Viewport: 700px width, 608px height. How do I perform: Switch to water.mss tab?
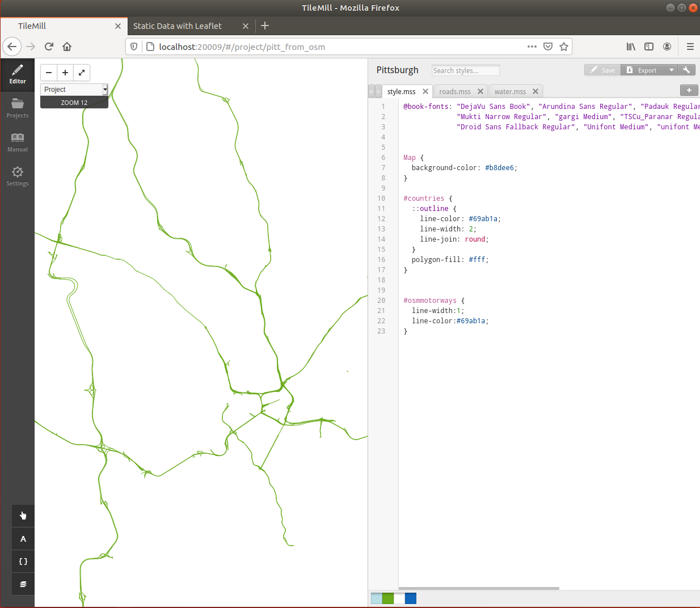click(x=510, y=91)
